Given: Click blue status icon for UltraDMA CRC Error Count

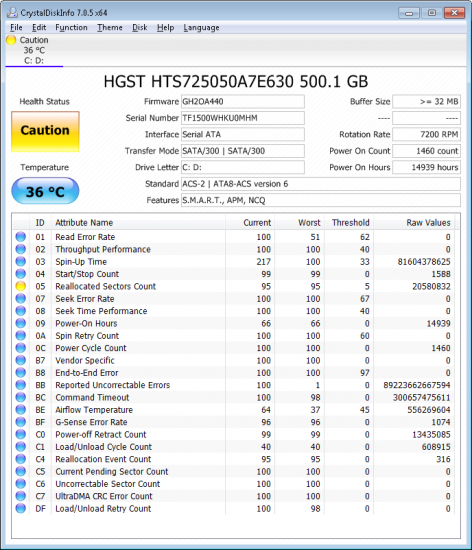Looking at the screenshot, I should (x=21, y=496).
